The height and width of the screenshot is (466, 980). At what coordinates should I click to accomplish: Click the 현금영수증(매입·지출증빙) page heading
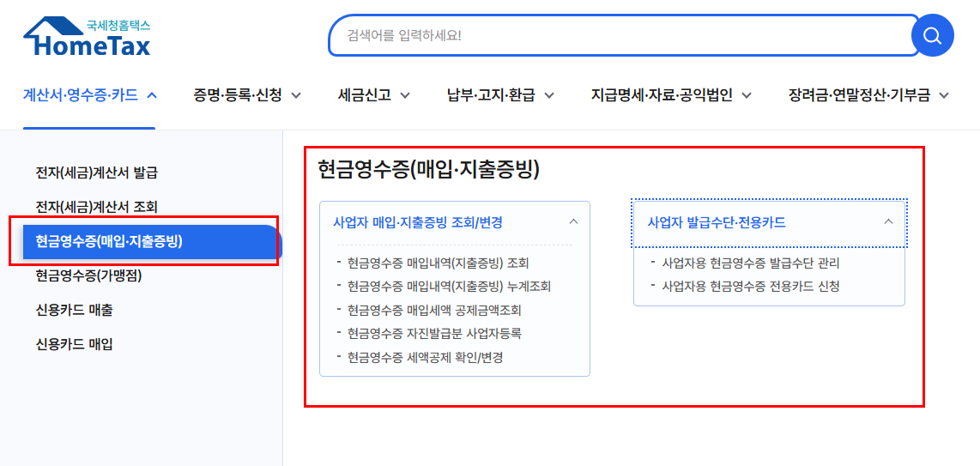pos(429,170)
